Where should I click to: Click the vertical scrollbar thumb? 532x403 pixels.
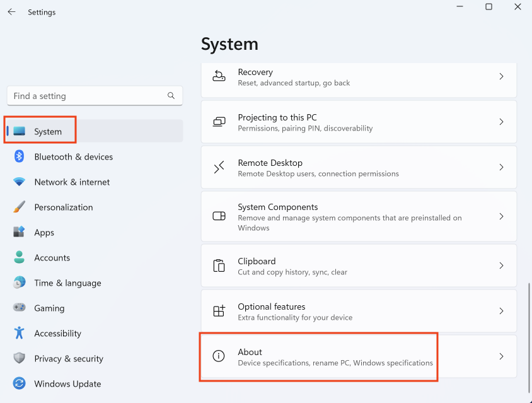tap(529, 337)
